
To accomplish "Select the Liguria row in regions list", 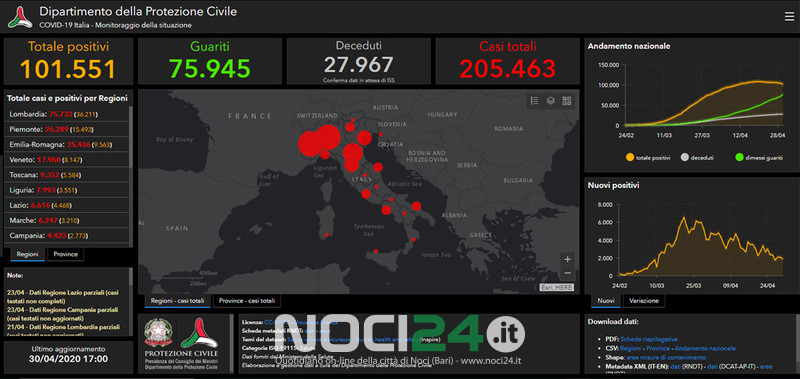I will pos(66,190).
